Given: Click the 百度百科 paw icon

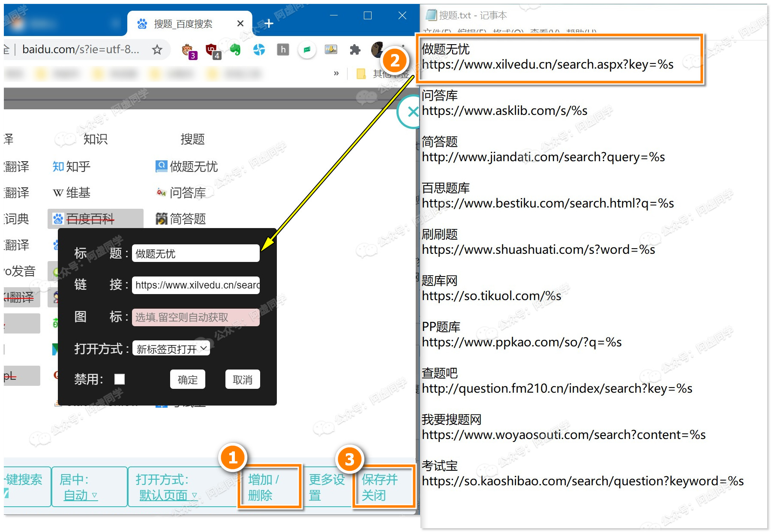Looking at the screenshot, I should click(58, 219).
